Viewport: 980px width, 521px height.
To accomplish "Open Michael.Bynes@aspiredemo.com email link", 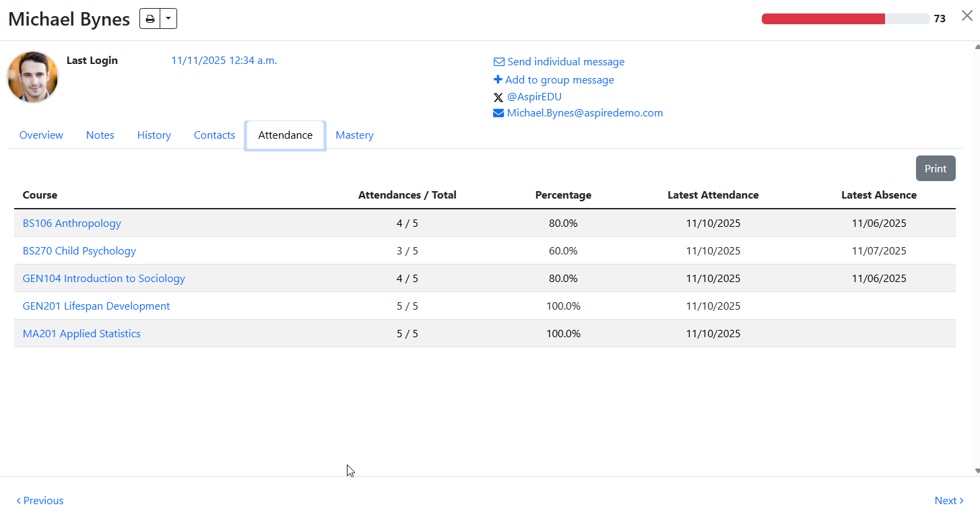I will click(x=585, y=113).
